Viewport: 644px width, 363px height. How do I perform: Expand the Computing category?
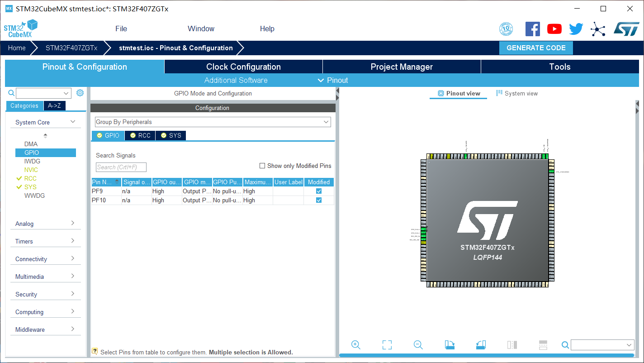(x=46, y=312)
